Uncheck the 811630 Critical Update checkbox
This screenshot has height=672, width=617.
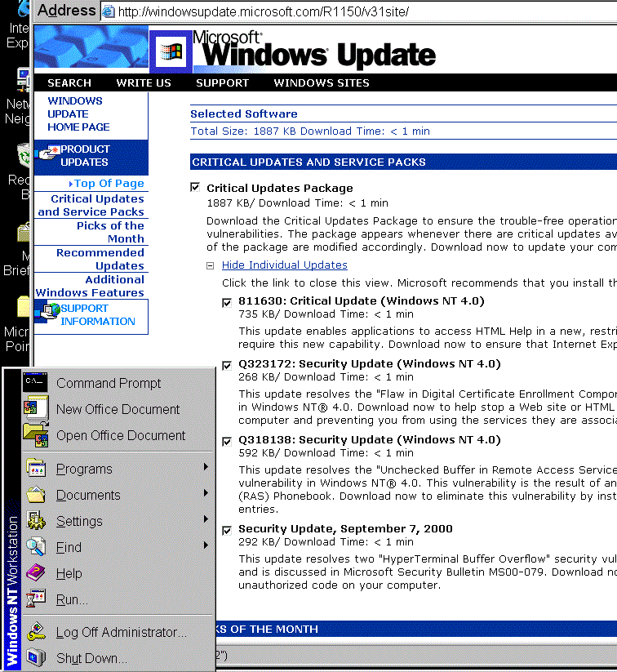click(x=227, y=301)
